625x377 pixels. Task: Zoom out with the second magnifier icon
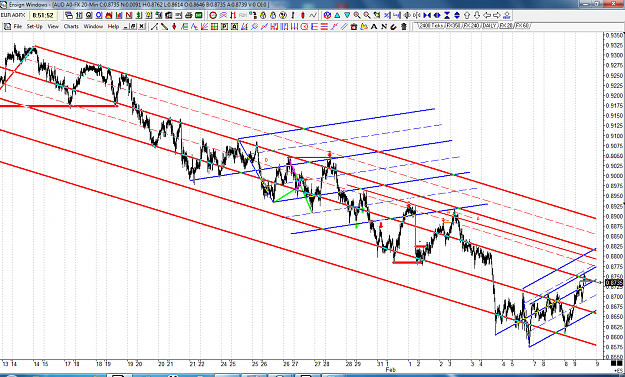pos(367,16)
